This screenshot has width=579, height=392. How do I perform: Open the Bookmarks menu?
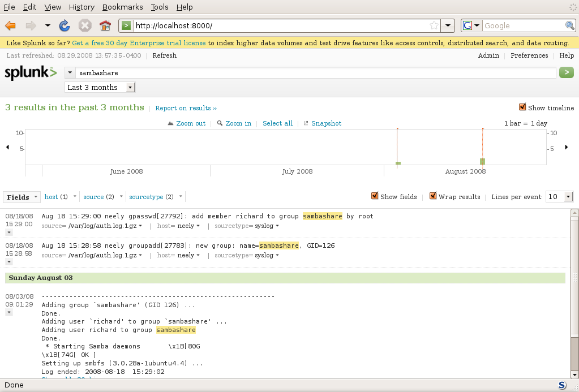point(122,7)
